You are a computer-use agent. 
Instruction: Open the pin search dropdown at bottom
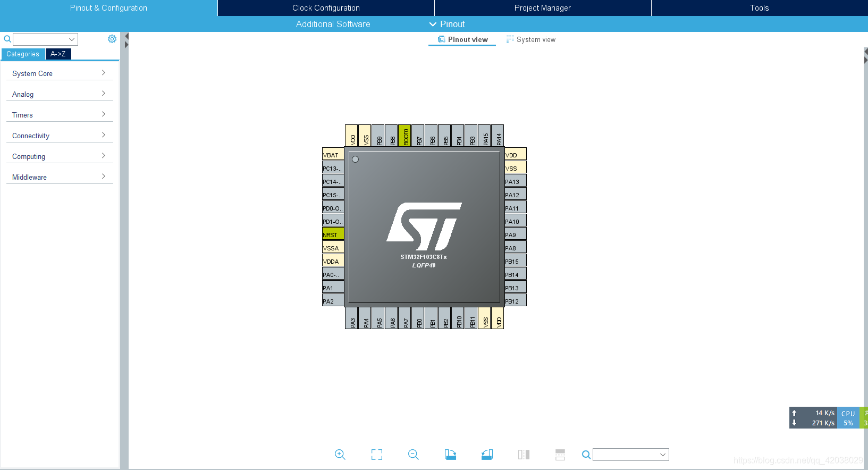(663, 455)
